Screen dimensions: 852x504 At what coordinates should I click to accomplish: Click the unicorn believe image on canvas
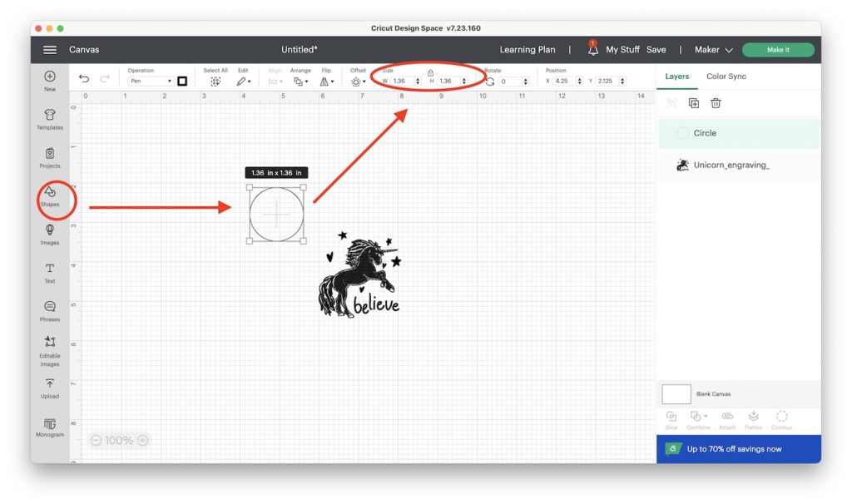[x=359, y=274]
